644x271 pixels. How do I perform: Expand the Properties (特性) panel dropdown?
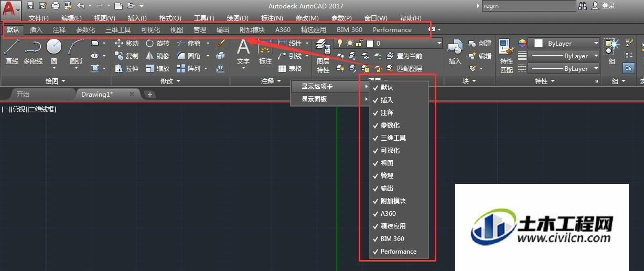(x=544, y=81)
